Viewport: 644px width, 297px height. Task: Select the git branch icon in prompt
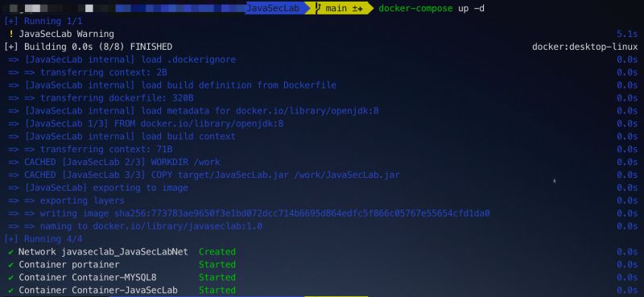coord(317,8)
